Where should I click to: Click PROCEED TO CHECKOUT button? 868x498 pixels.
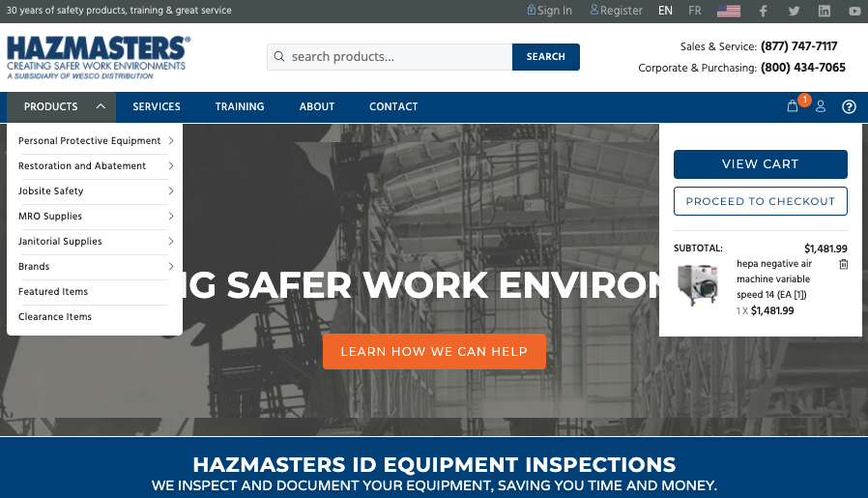tap(760, 201)
